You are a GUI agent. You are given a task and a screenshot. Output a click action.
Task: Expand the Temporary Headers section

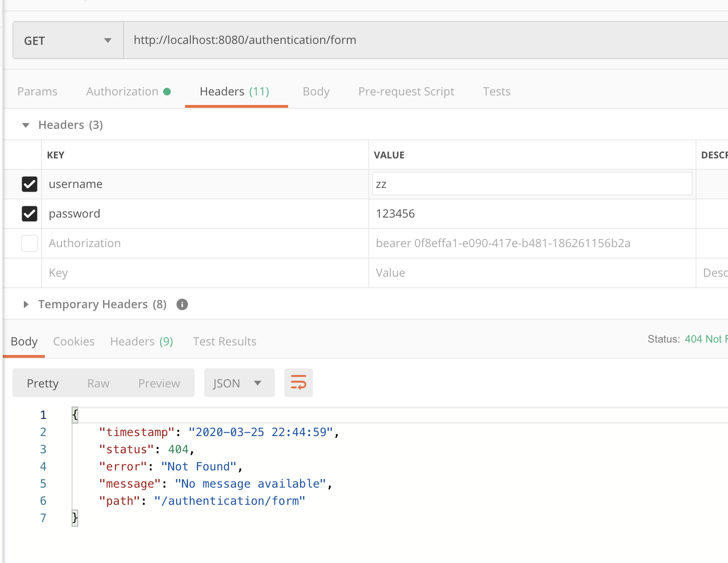click(x=26, y=304)
